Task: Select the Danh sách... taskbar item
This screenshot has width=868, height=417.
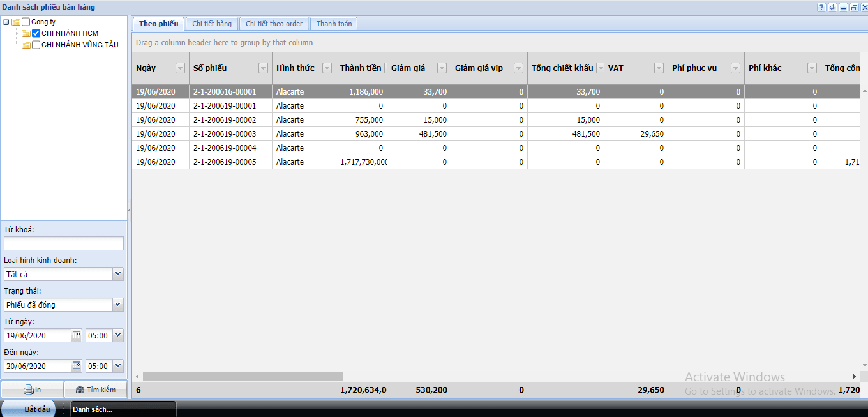Action: [123, 409]
